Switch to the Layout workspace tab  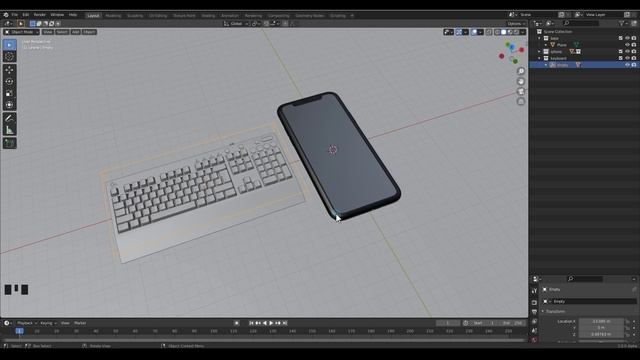pyautogui.click(x=93, y=16)
